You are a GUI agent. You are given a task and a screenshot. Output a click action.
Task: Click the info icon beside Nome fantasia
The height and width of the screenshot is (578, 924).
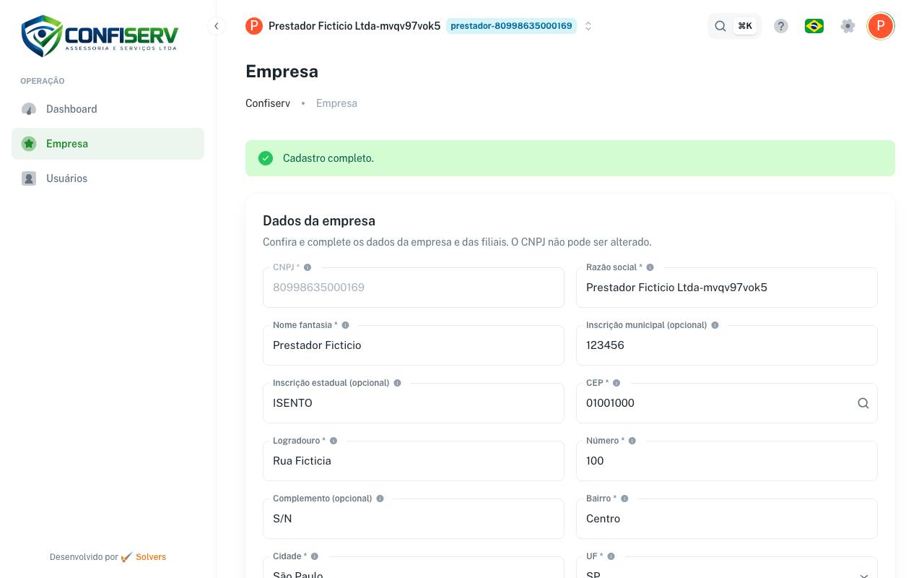[x=345, y=325]
